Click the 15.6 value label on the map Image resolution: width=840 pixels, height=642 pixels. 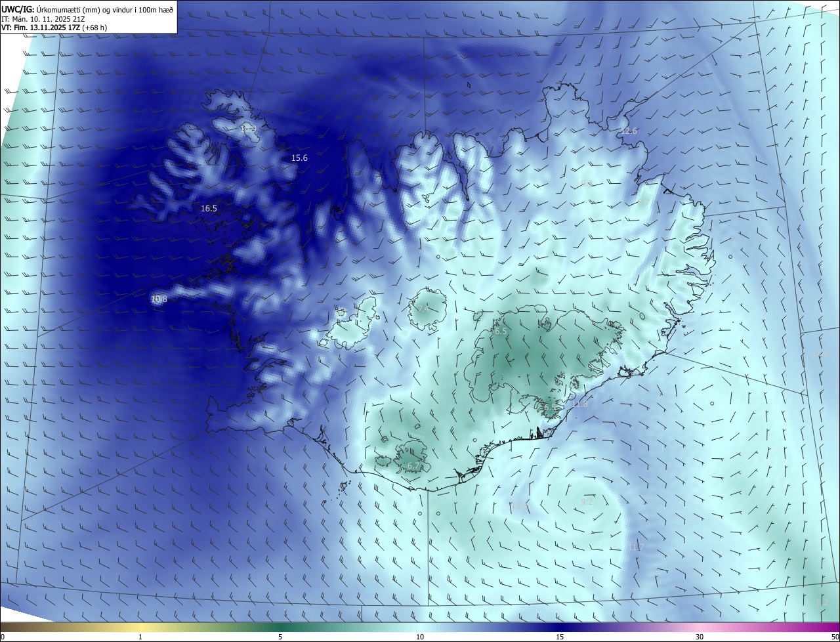click(x=299, y=158)
